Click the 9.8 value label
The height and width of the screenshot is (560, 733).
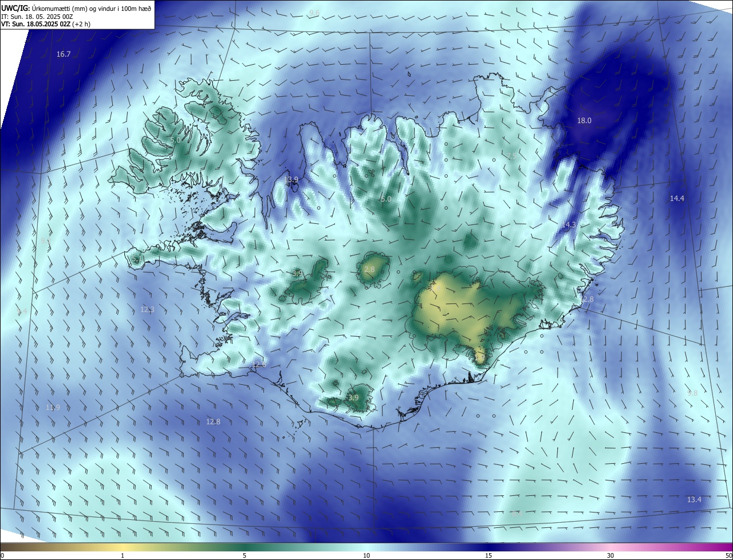[x=692, y=393]
